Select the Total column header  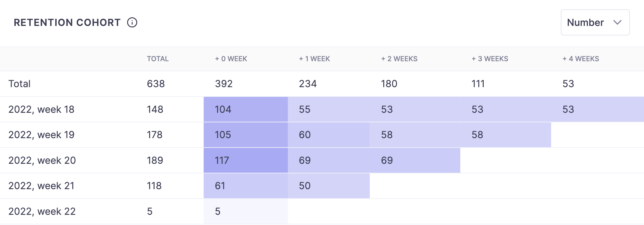158,59
